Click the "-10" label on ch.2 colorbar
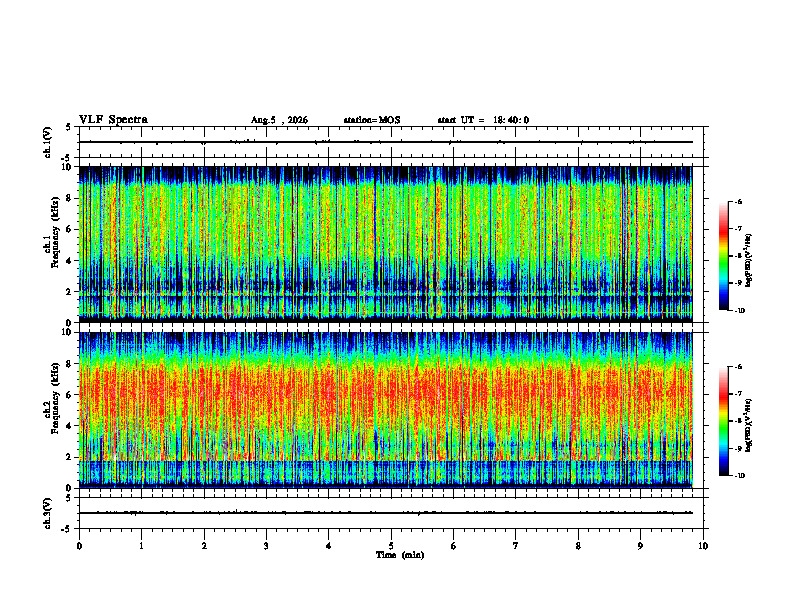 click(739, 476)
